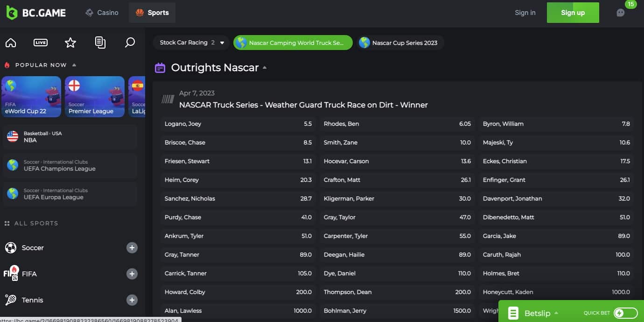Choose Purdy, Chase at 41.0

[x=238, y=217]
